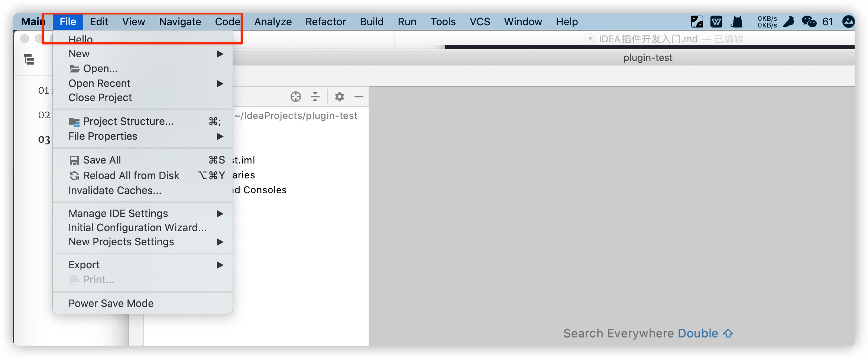Expand the New submenu
Screen dimensions: 868x359
coord(143,54)
